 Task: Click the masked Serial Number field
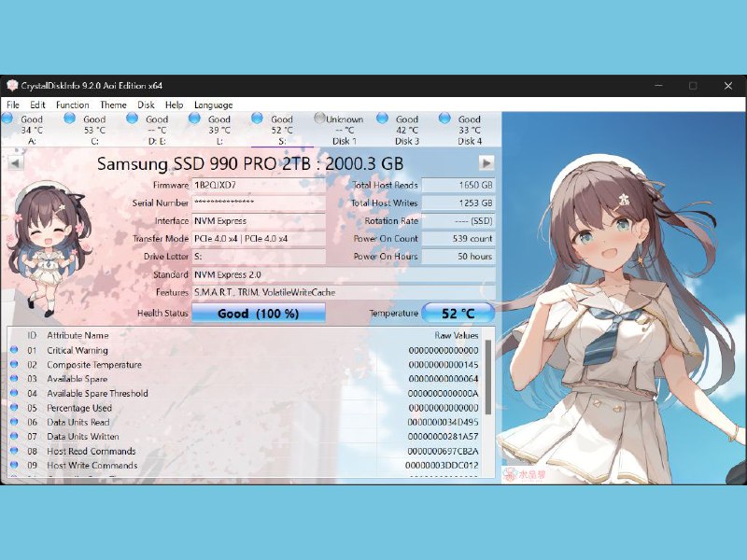coord(259,203)
